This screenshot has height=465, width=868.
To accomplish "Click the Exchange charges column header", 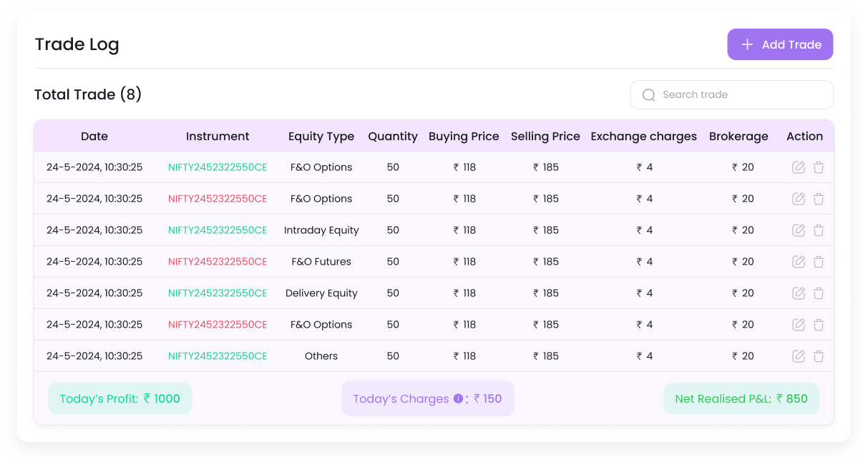I will [643, 137].
